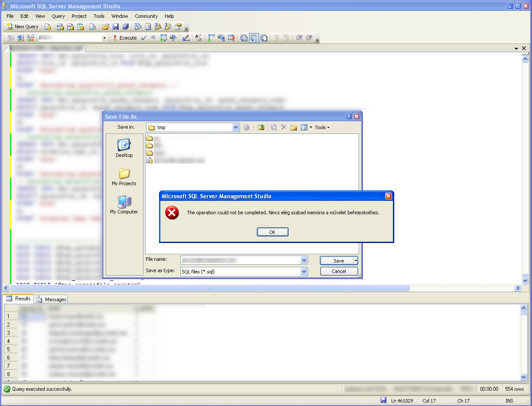Click the results grid vertical scrollbar down arrow
The width and height of the screenshot is (532, 406).
click(x=524, y=377)
